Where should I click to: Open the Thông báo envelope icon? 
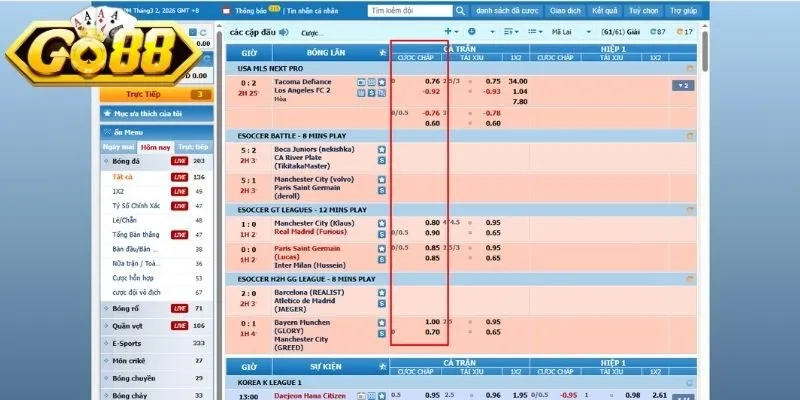pos(227,11)
